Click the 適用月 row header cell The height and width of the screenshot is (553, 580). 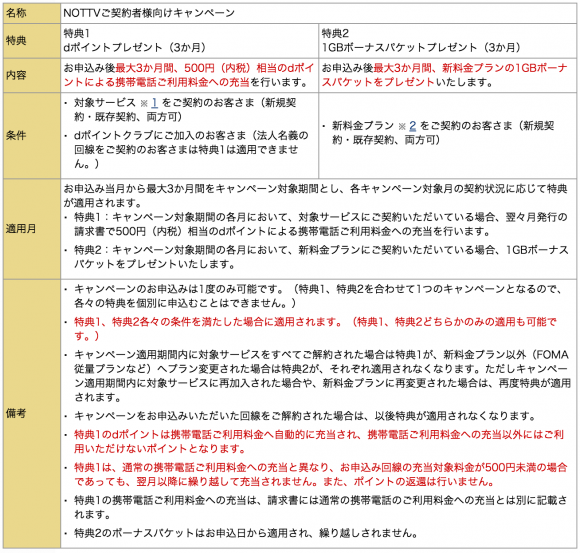point(32,229)
